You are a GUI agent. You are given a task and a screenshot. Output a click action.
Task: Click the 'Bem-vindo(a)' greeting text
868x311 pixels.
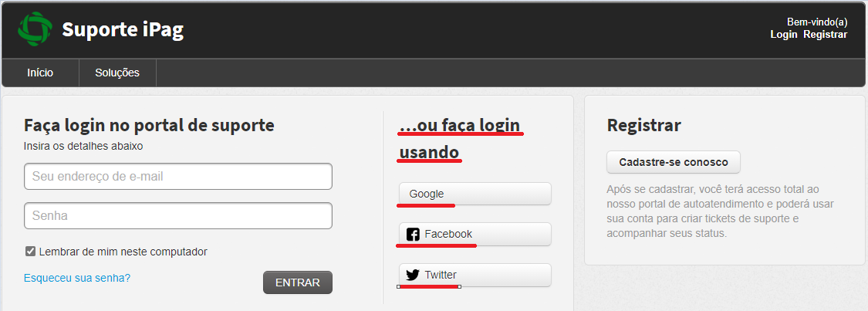click(817, 22)
